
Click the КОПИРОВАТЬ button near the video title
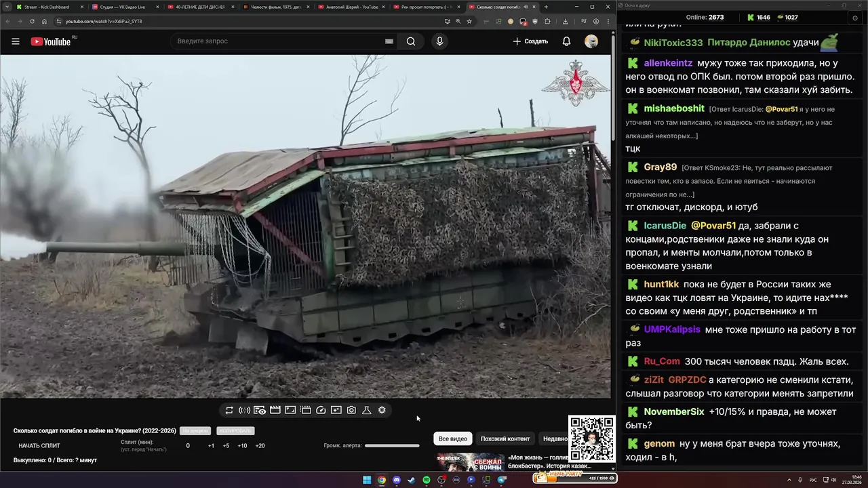click(x=235, y=431)
